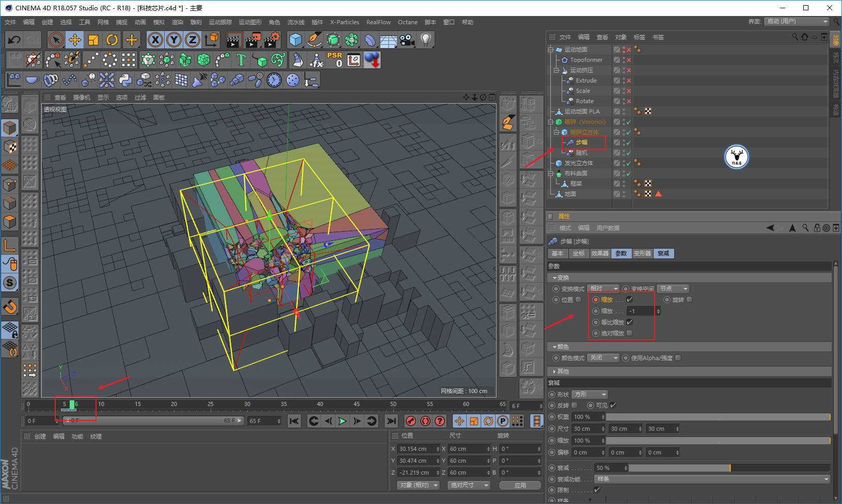Image resolution: width=842 pixels, height=504 pixels.
Task: Switch to the 效果器 tab
Action: pyautogui.click(x=600, y=253)
